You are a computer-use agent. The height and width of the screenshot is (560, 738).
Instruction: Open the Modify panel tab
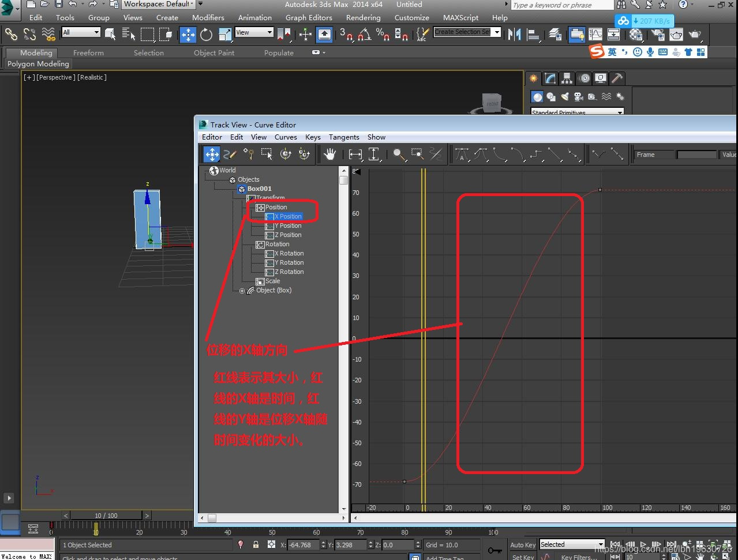550,78
